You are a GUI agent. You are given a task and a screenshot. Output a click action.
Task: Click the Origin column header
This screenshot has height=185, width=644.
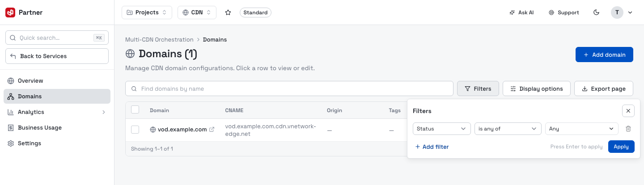tap(335, 110)
